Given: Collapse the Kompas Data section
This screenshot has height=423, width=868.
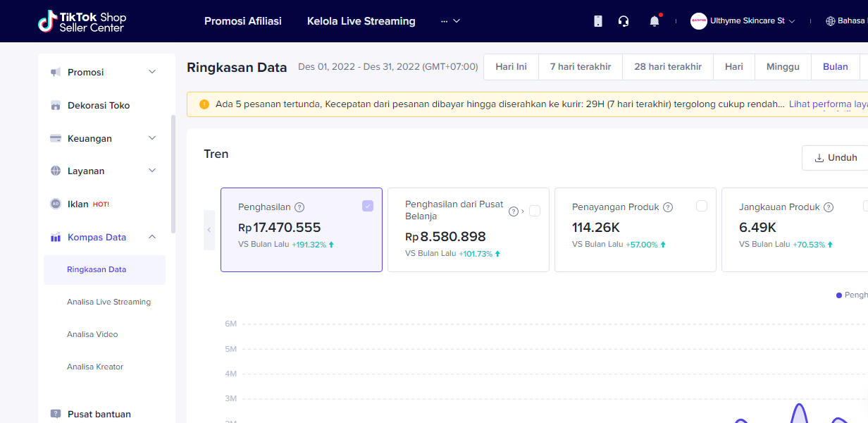Looking at the screenshot, I should (152, 237).
